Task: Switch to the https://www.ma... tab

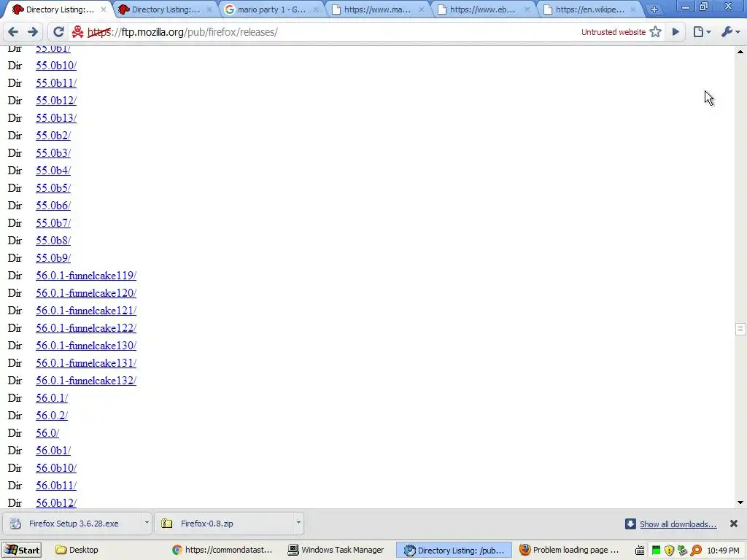Action: (377, 9)
